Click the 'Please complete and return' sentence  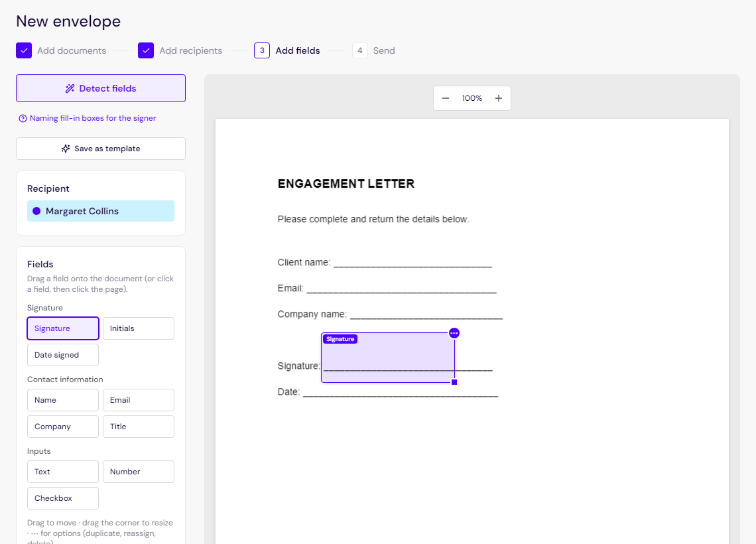[373, 220]
